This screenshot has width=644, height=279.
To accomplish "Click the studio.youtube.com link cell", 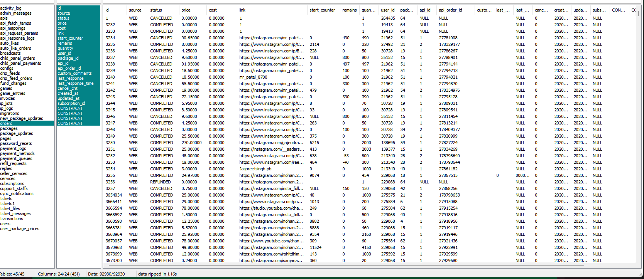I will [271, 208].
